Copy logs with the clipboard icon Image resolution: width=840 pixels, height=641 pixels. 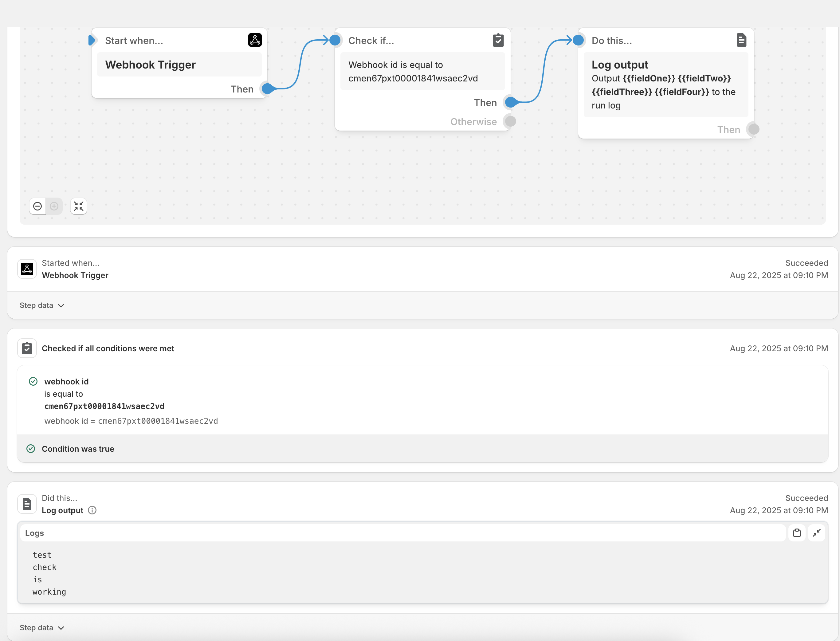point(797,533)
